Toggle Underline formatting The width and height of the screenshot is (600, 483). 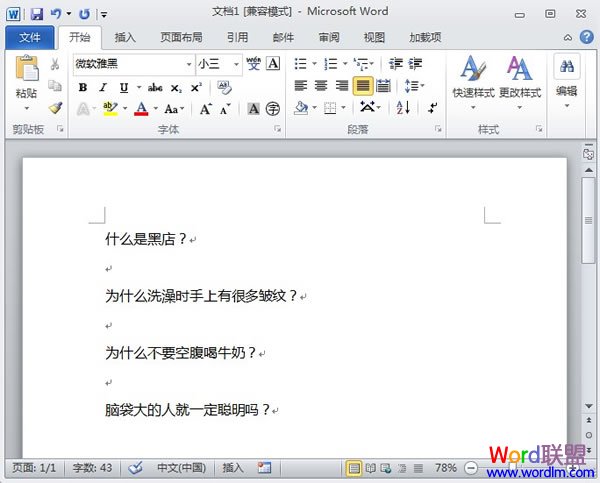pos(124,88)
